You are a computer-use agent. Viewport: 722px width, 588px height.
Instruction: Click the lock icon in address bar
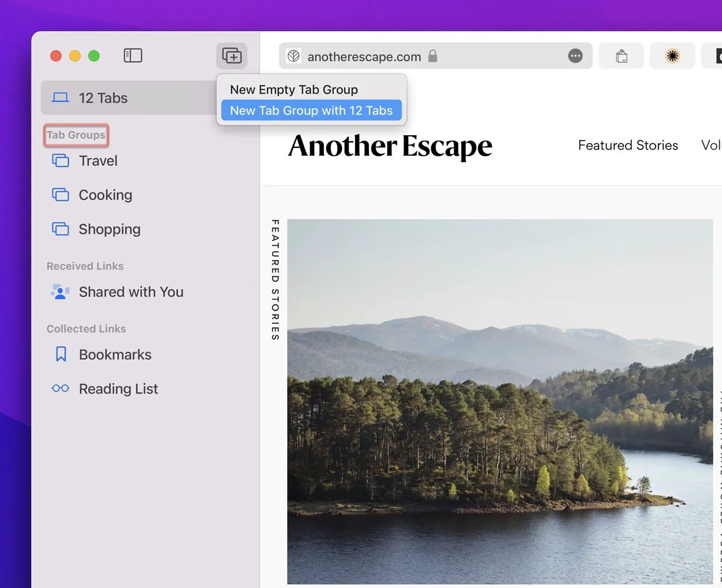tap(433, 56)
